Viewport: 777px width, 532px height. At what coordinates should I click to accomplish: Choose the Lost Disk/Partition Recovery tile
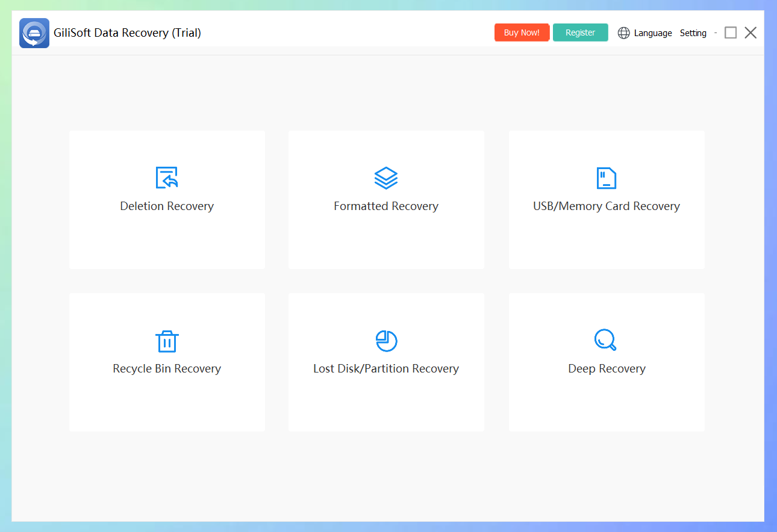click(x=386, y=362)
